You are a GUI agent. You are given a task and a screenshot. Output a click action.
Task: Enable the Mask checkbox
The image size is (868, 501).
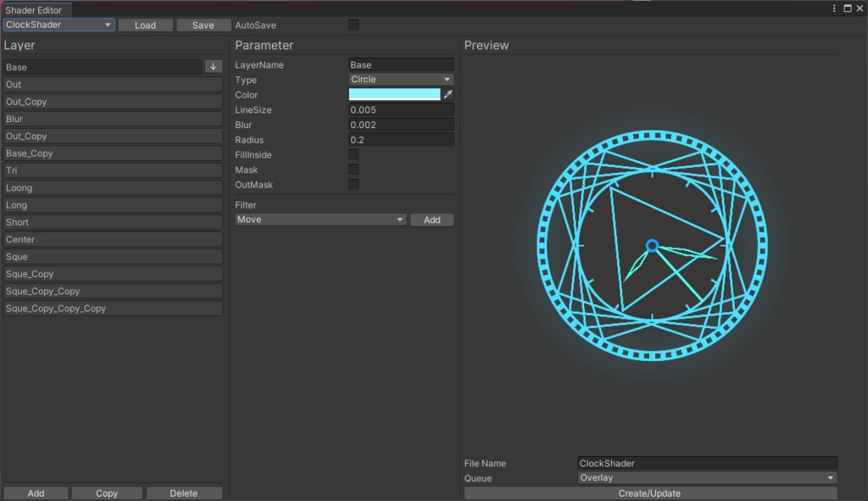coord(353,170)
